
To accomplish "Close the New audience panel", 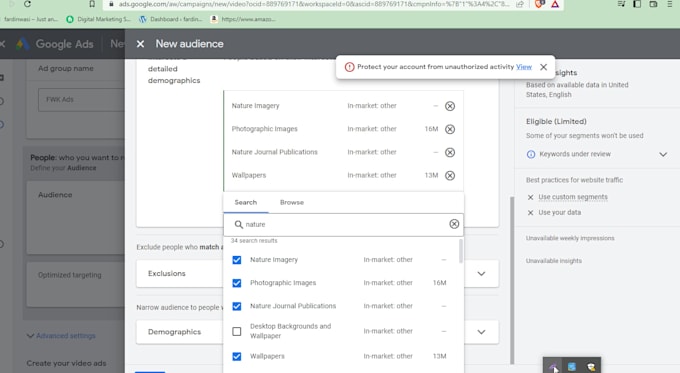I will [x=140, y=44].
